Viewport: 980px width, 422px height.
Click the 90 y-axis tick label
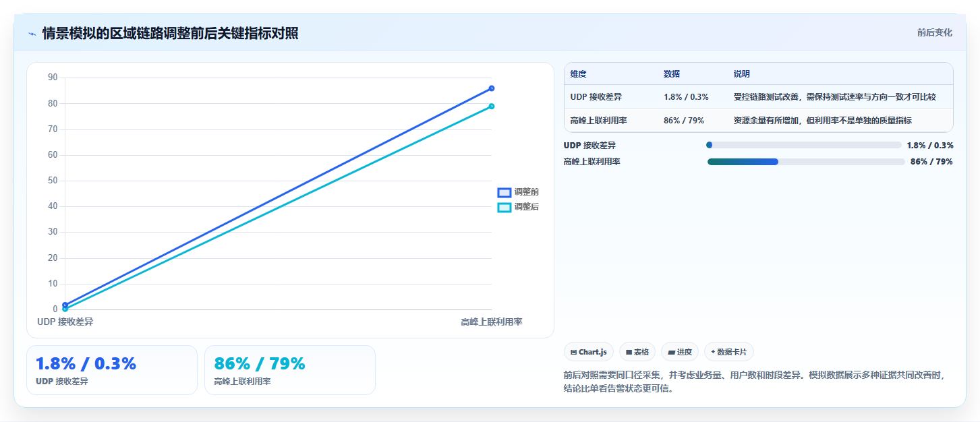[53, 78]
